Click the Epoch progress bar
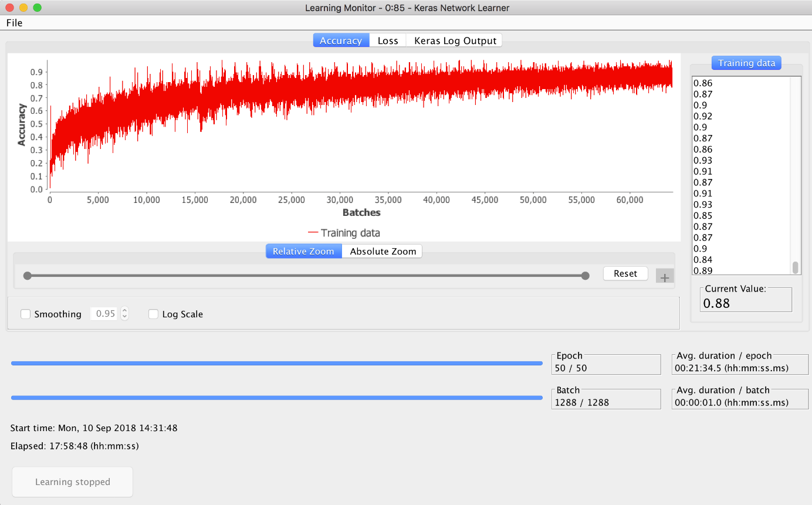The width and height of the screenshot is (812, 505). (277, 364)
